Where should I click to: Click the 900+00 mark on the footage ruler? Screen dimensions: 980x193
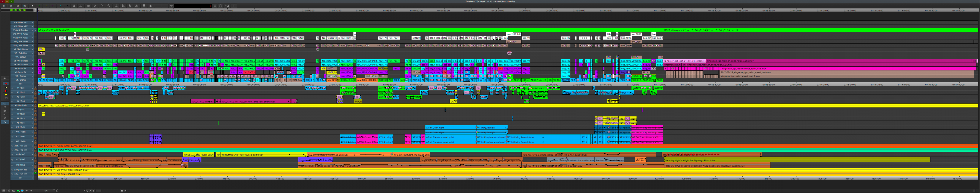tap(578, 178)
